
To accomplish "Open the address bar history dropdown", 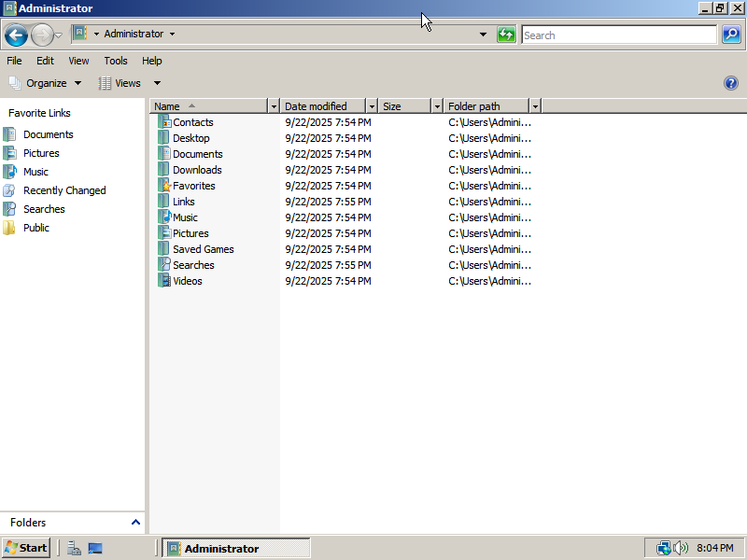I will pyautogui.click(x=483, y=35).
